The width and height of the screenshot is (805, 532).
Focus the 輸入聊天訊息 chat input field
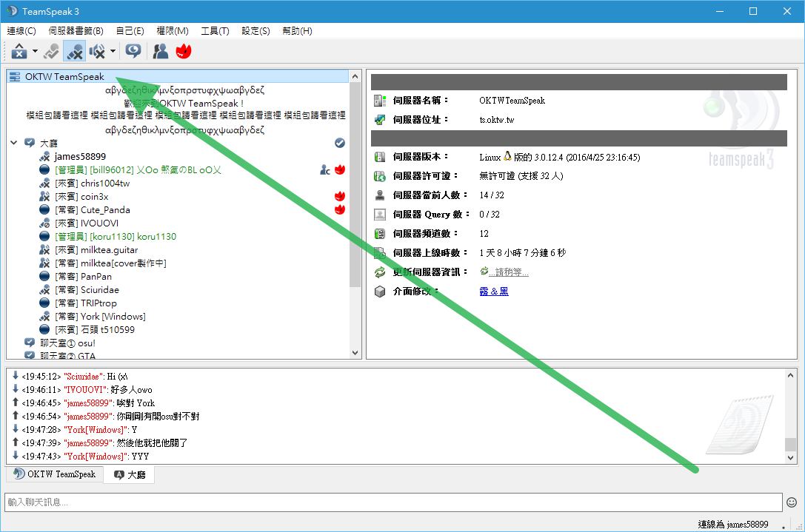coord(393,502)
